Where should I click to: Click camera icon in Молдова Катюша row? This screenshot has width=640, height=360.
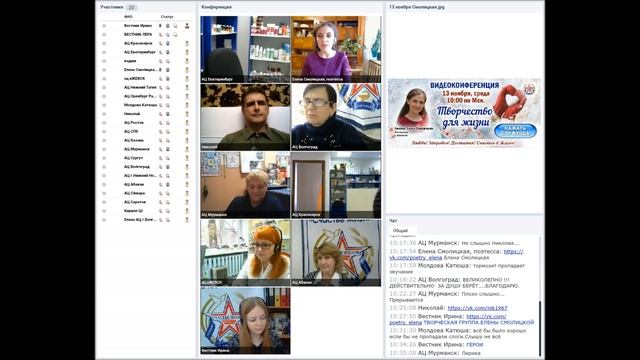click(x=168, y=105)
